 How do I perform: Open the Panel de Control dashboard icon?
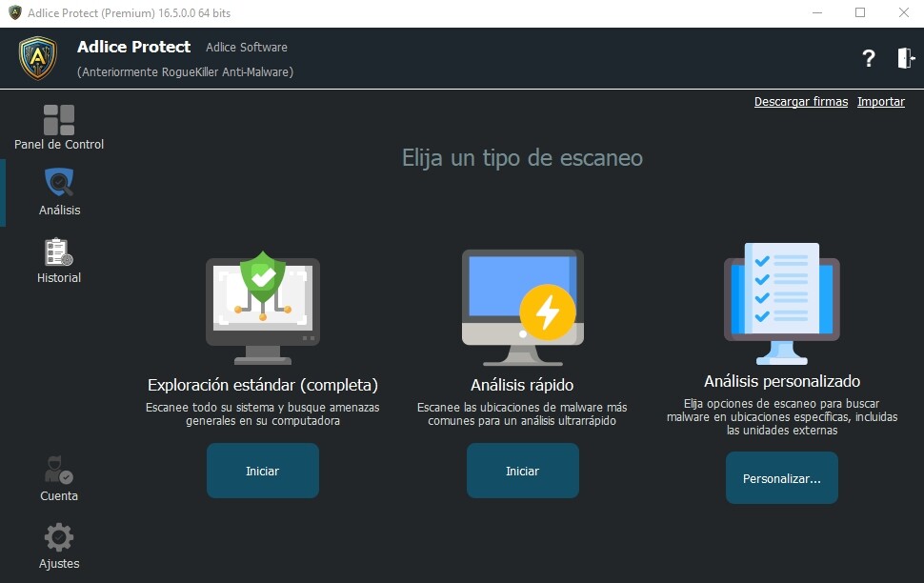[x=59, y=120]
